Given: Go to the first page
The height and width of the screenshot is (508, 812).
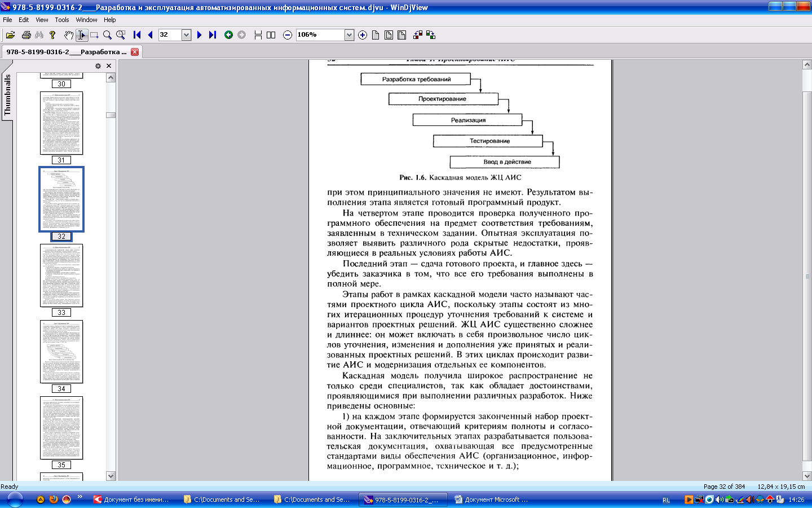Looking at the screenshot, I should coord(137,35).
